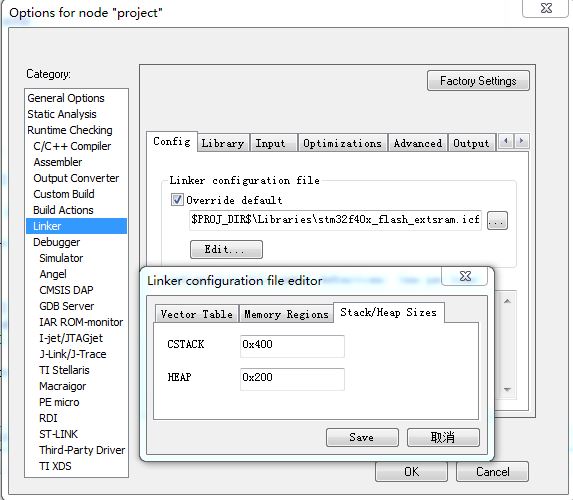Click the 取消 cancel button

click(443, 437)
